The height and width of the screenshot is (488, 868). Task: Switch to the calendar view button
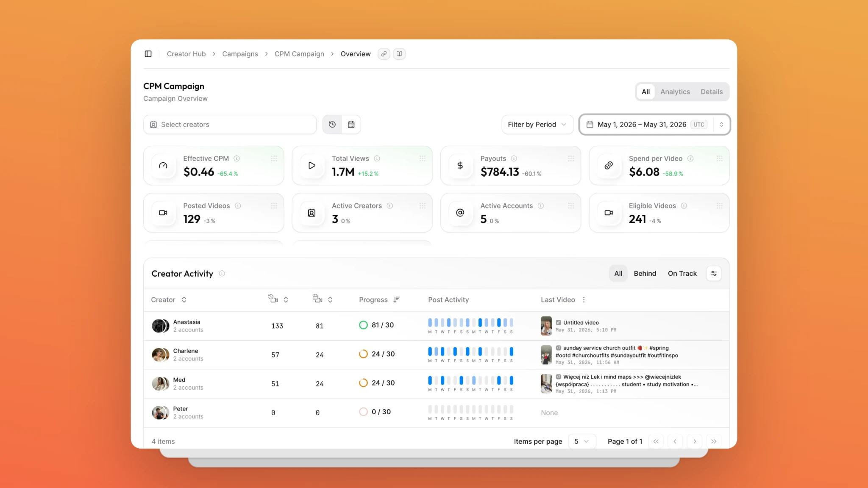(351, 125)
